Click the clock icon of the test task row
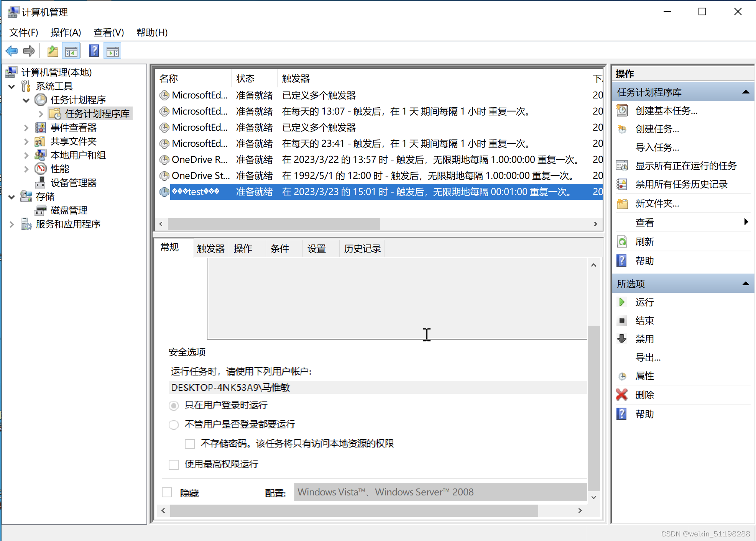 [164, 192]
